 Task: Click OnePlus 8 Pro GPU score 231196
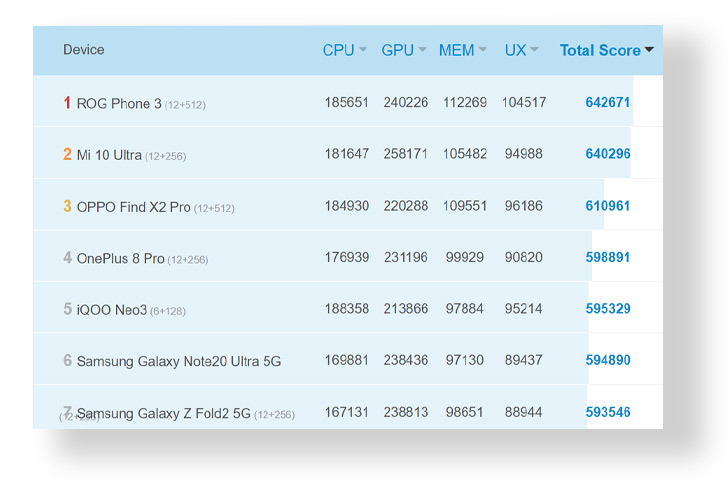point(405,257)
